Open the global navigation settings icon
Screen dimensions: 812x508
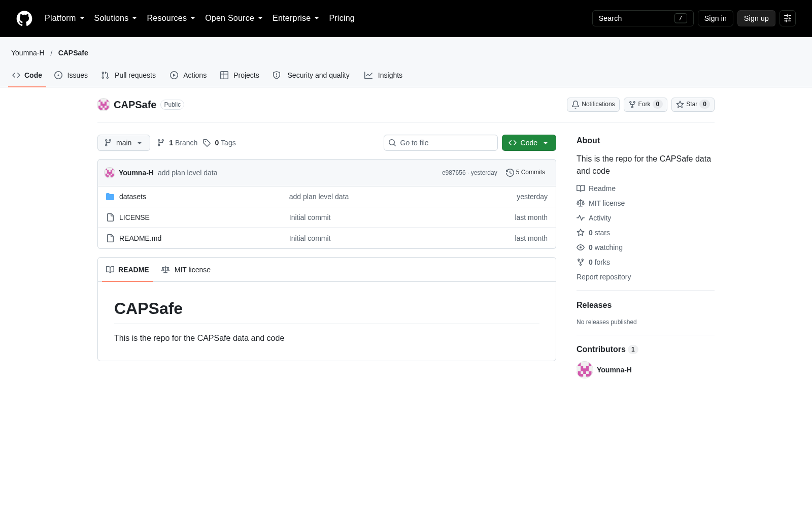coord(788,18)
